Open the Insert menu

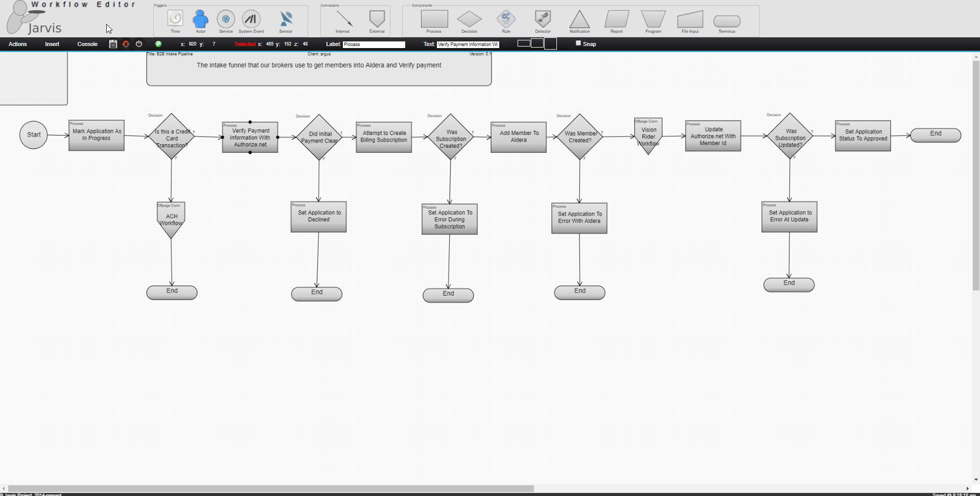click(52, 44)
